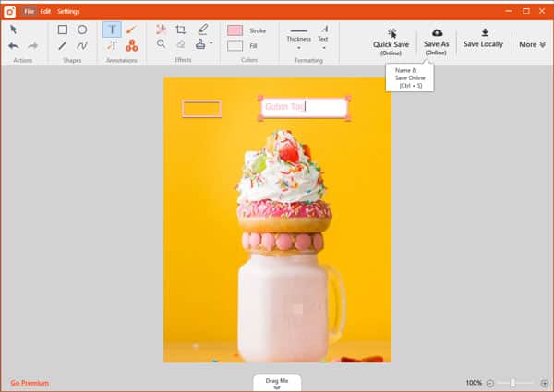Follow the Go Premium link
Image resolution: width=554 pixels, height=392 pixels.
(x=30, y=383)
